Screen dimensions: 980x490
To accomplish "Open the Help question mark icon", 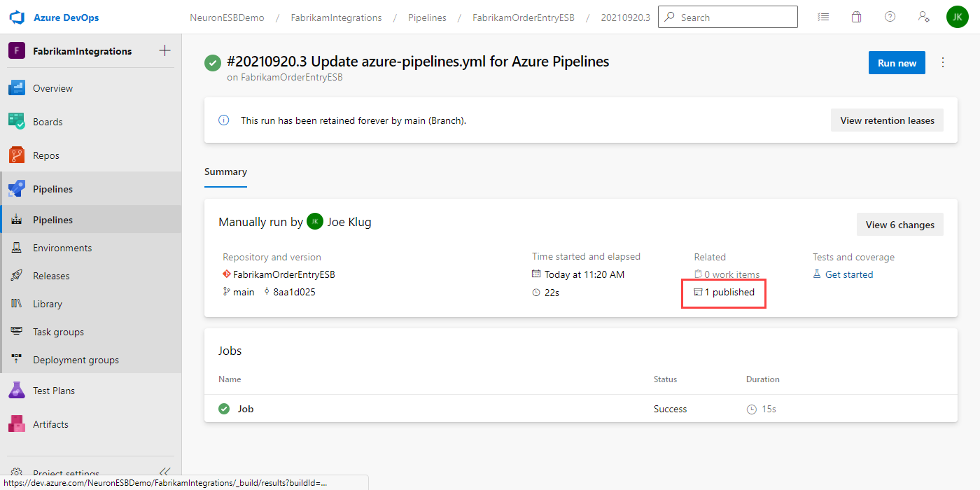I will coord(890,17).
